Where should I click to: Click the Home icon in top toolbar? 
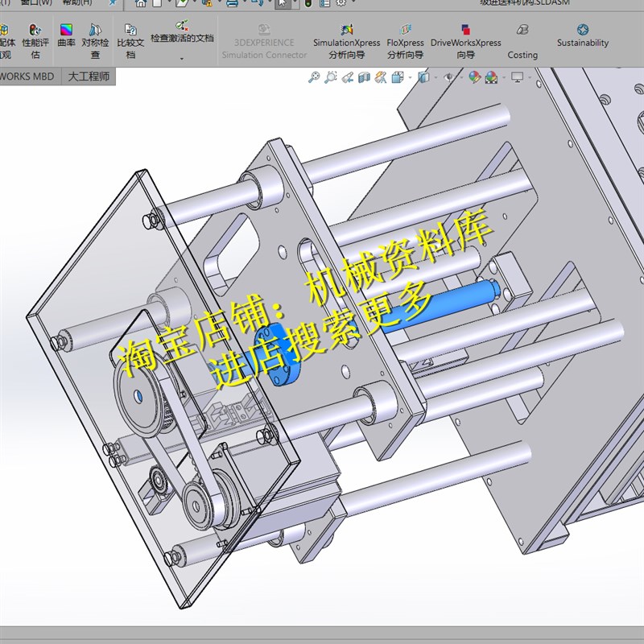tap(141, 3)
